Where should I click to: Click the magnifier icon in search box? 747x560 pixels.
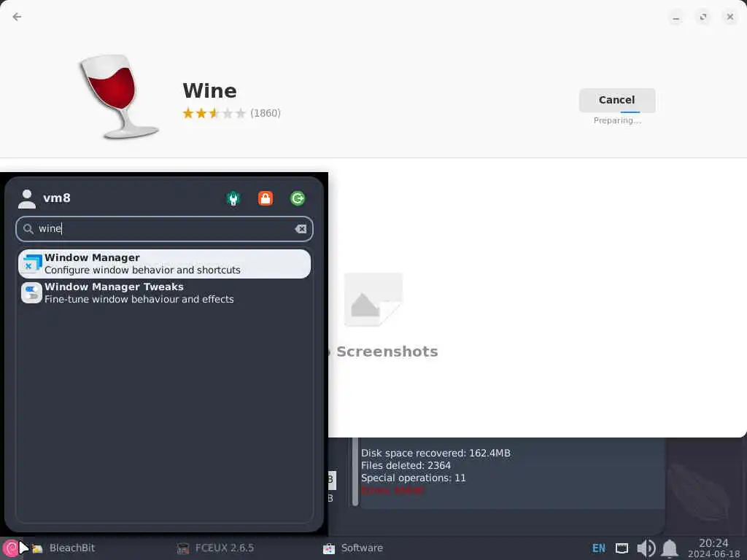[28, 229]
